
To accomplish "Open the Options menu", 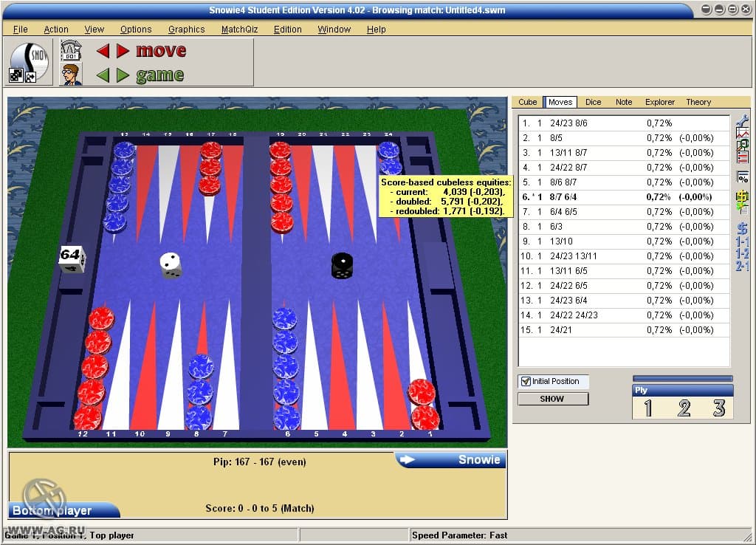I will [136, 30].
